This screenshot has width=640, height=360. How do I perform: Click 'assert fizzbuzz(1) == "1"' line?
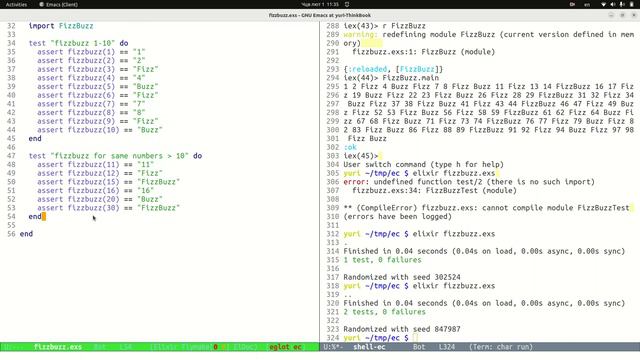point(91,52)
